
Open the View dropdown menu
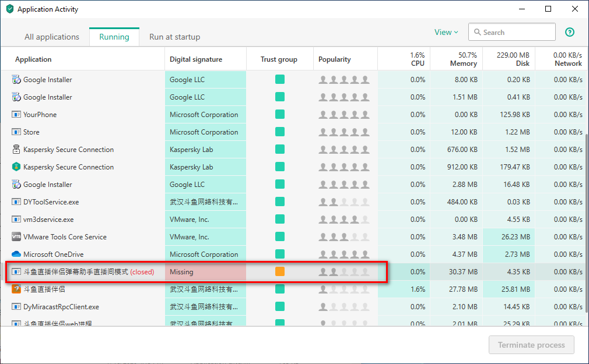[446, 33]
